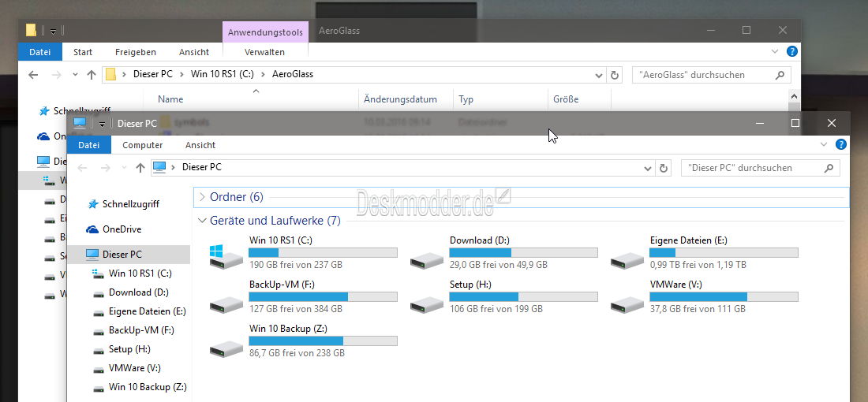Refresh the AeroGlass address bar
This screenshot has width=868, height=402.
tap(615, 75)
